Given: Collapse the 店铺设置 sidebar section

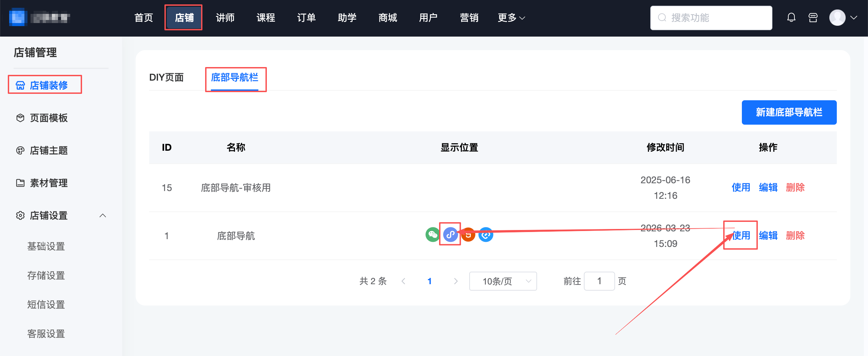Looking at the screenshot, I should coord(103,216).
